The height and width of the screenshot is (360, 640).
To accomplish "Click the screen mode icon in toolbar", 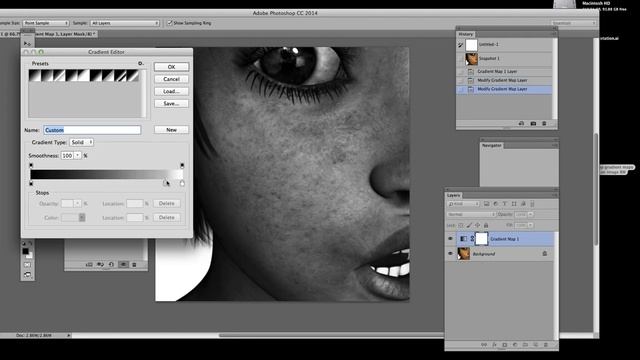I will tap(27, 275).
